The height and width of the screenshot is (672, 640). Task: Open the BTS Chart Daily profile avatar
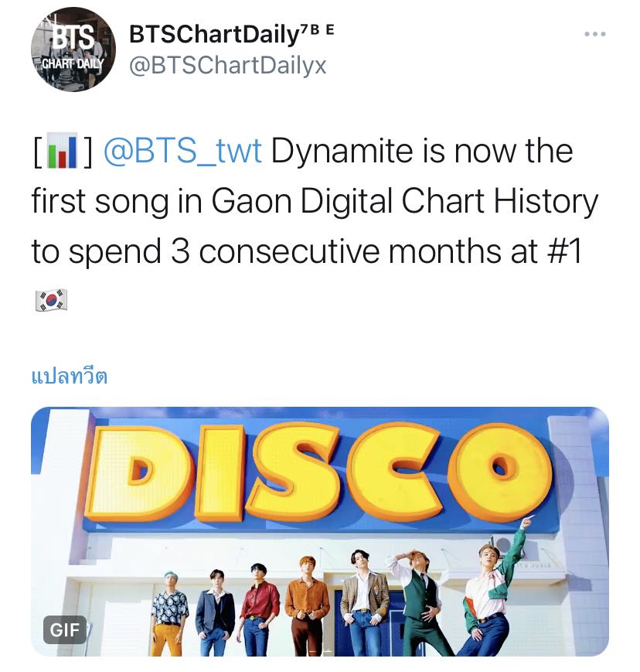[x=73, y=49]
